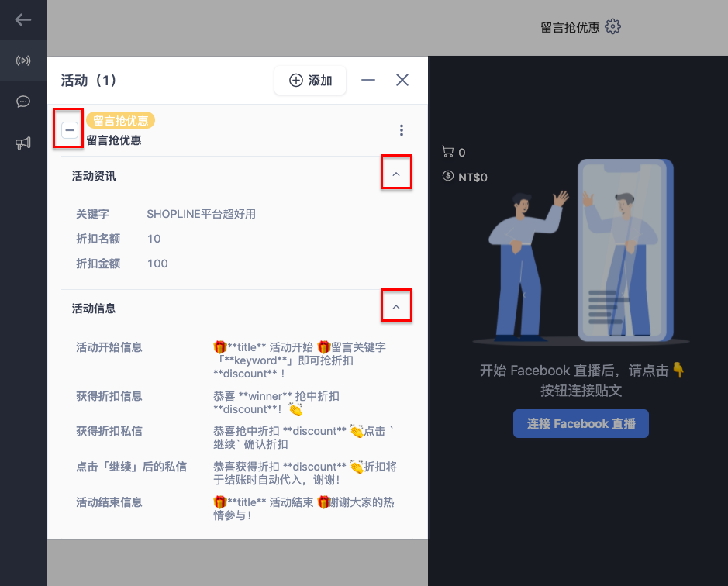Open the megaphone announcements sidebar icon

pyautogui.click(x=23, y=143)
